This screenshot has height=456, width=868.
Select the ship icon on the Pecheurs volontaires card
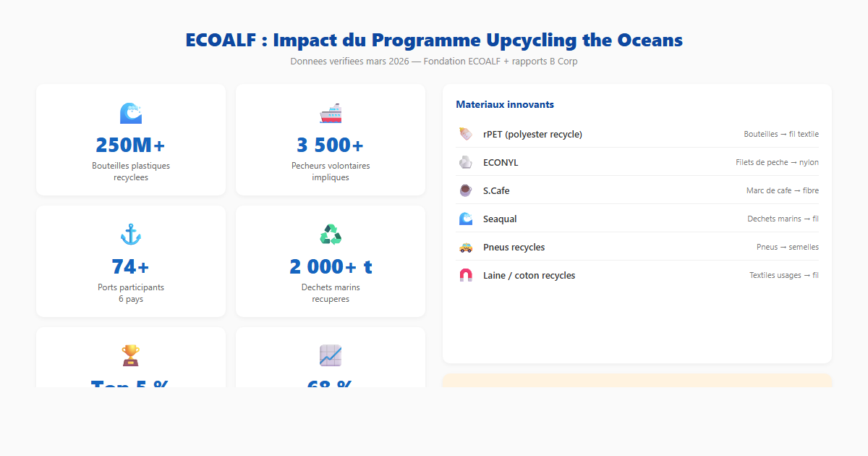330,113
